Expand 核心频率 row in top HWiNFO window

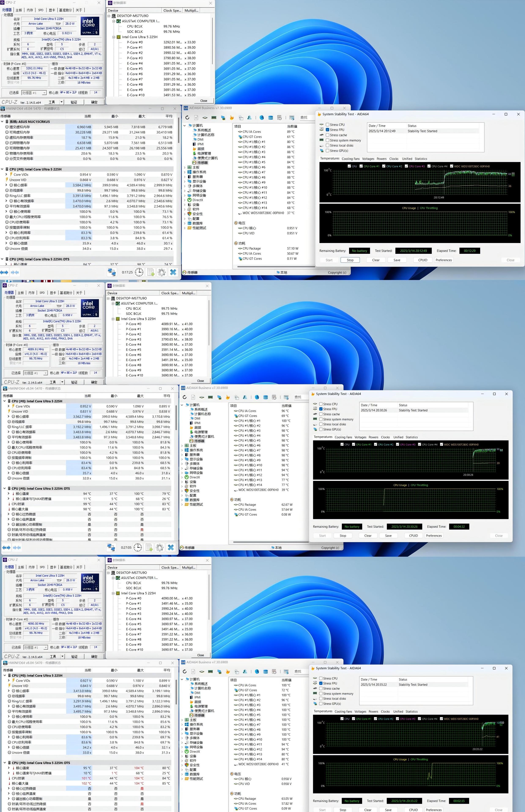(x=7, y=185)
